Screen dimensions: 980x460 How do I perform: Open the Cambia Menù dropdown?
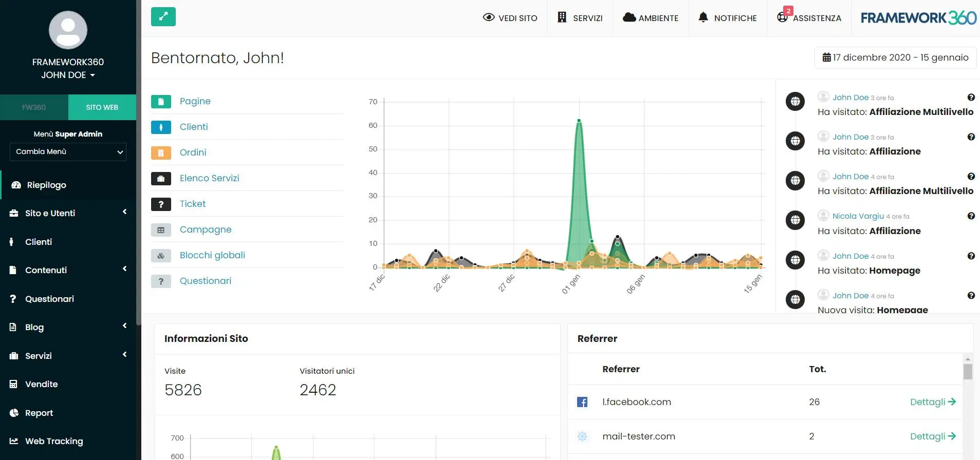pyautogui.click(x=68, y=152)
